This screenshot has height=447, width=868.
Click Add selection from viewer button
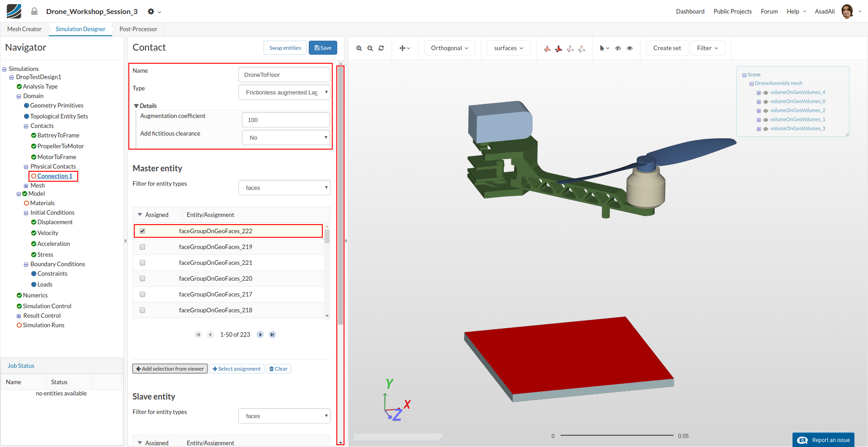170,369
